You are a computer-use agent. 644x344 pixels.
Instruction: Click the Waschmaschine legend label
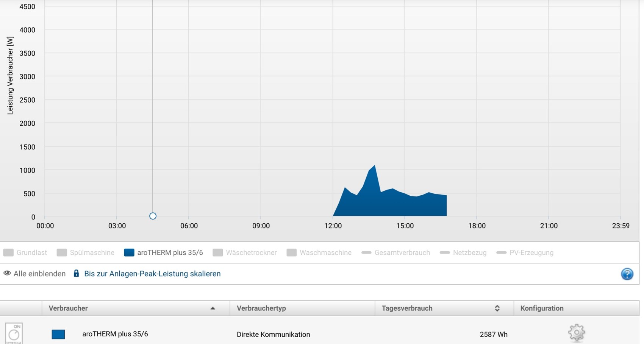pos(325,252)
